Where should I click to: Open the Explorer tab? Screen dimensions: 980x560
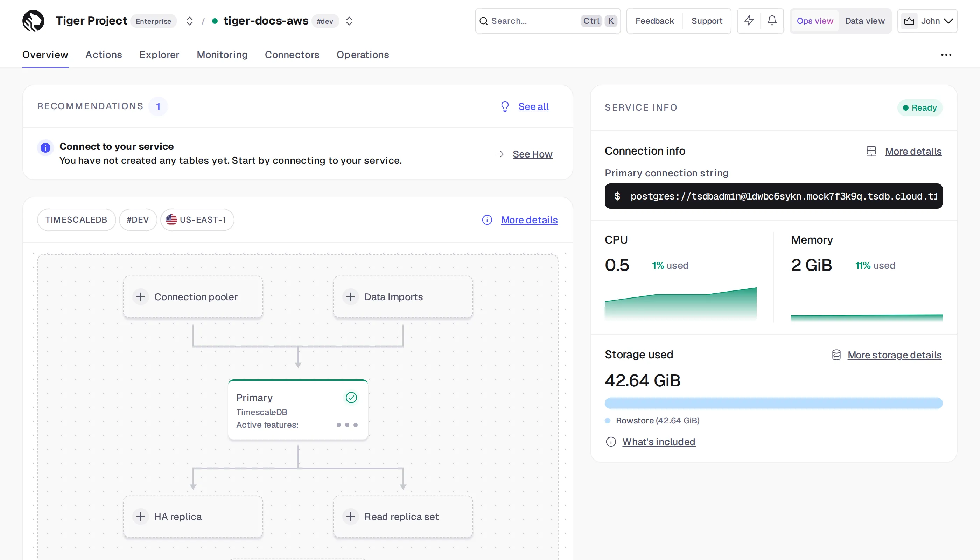coord(159,55)
